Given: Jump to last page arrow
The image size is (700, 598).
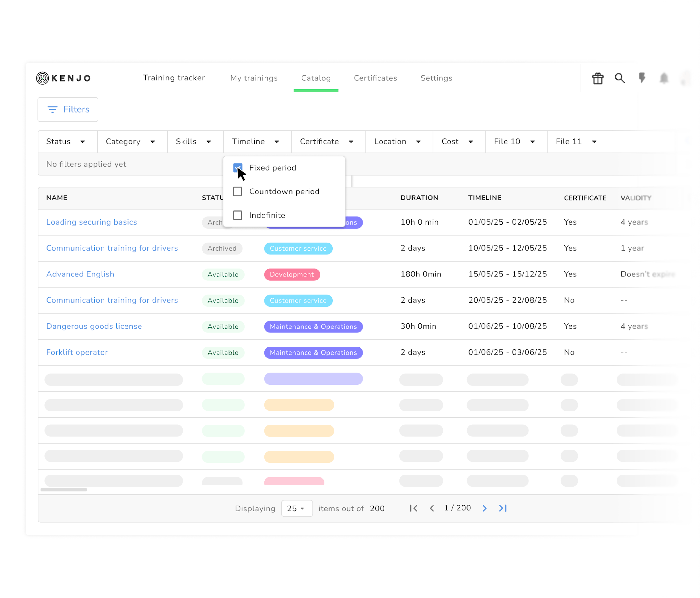Looking at the screenshot, I should pos(503,508).
